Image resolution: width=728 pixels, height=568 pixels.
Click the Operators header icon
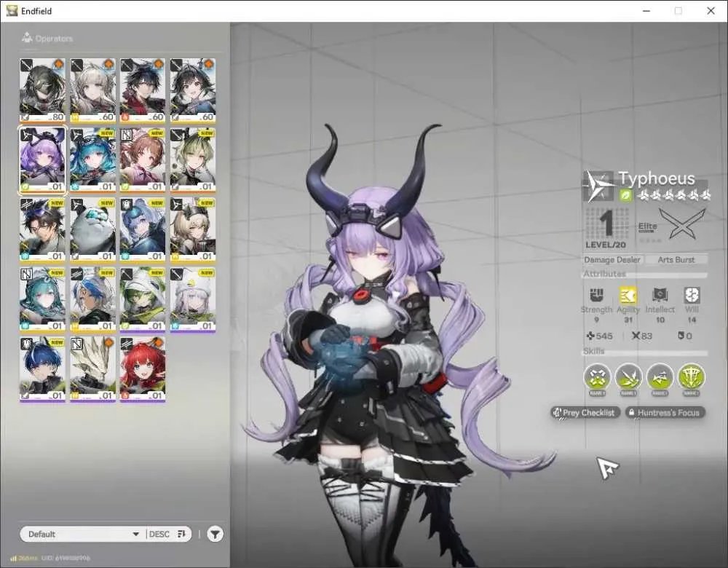[27, 38]
